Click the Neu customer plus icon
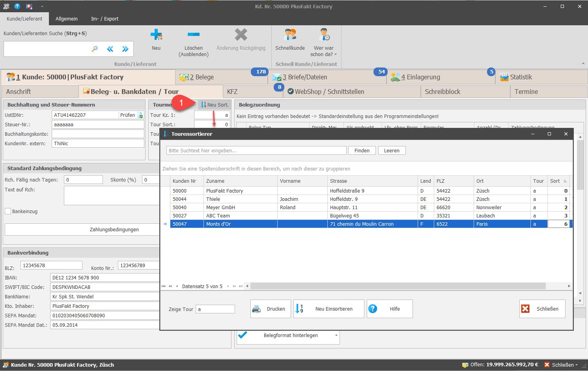The width and height of the screenshot is (588, 371). point(156,35)
